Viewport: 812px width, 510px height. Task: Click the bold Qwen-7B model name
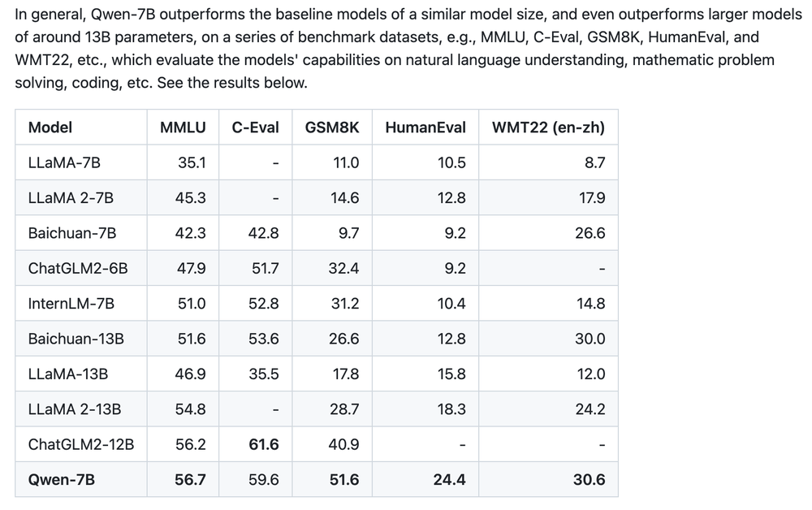click(62, 480)
